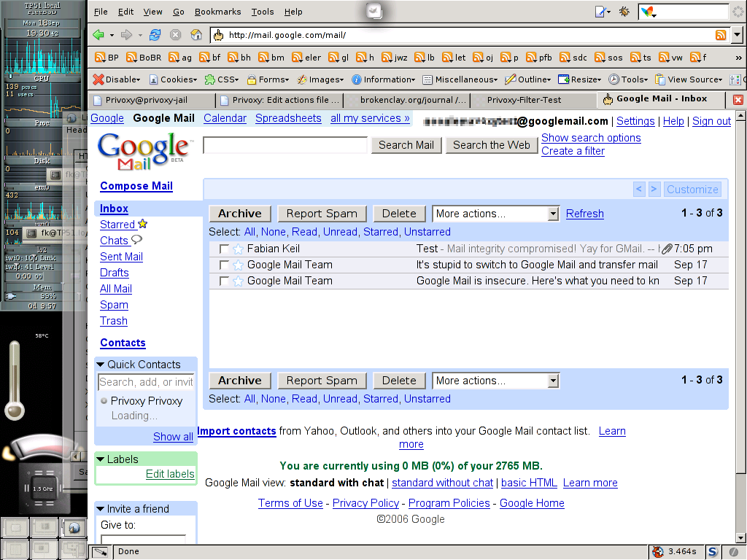Click the Stop loading icon
747x560 pixels.
[175, 35]
